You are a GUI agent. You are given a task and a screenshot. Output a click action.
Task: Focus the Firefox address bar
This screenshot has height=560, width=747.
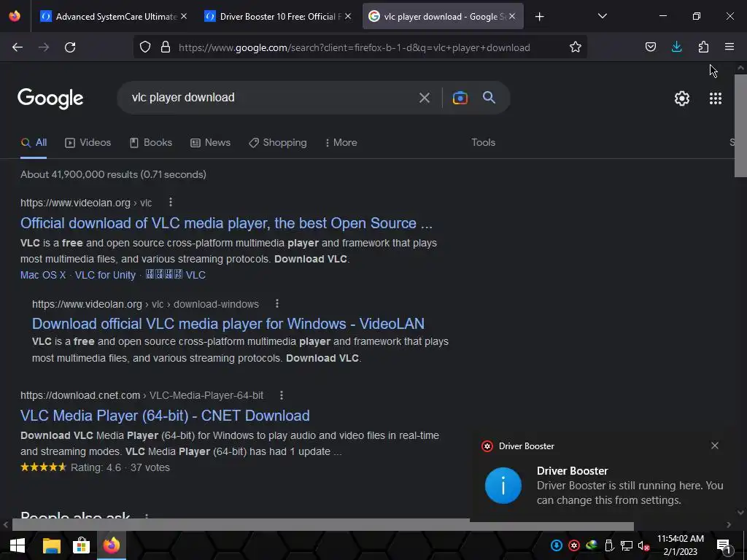coord(355,47)
